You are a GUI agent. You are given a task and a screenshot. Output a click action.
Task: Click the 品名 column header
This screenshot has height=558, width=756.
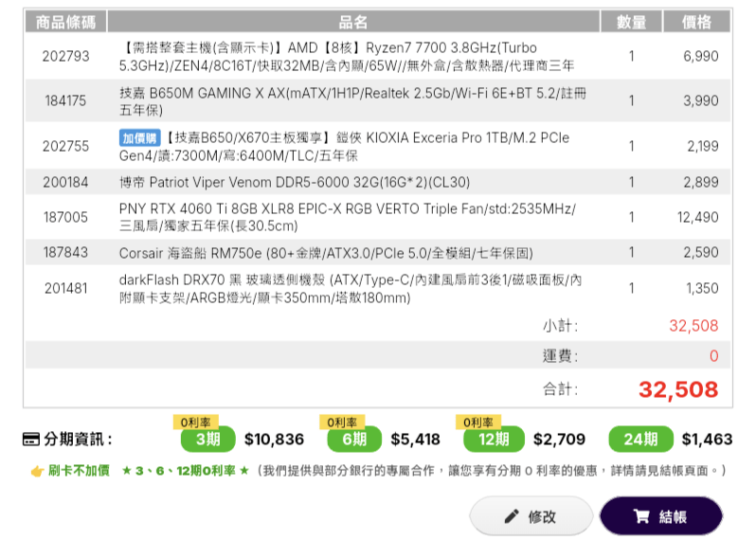tap(353, 22)
